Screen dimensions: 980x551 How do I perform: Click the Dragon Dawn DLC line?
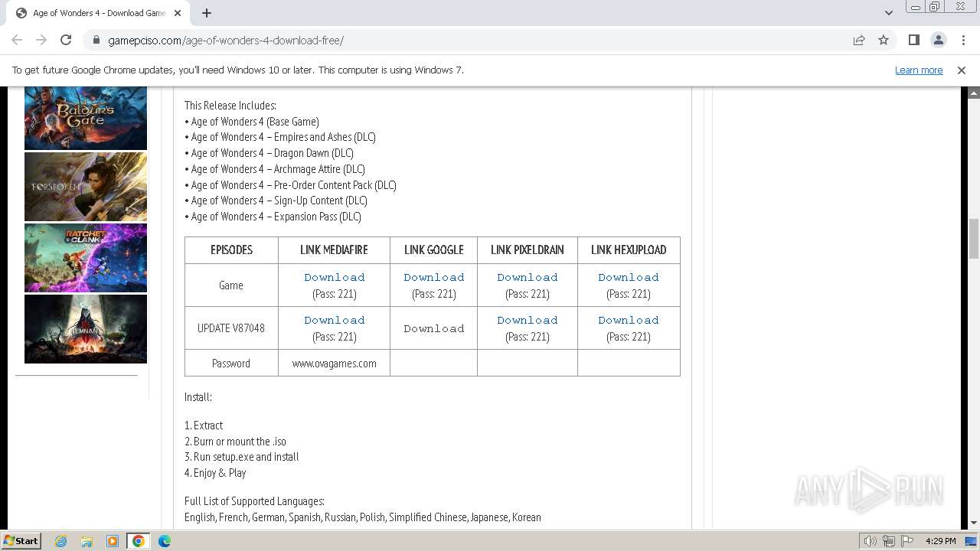pyautogui.click(x=269, y=153)
